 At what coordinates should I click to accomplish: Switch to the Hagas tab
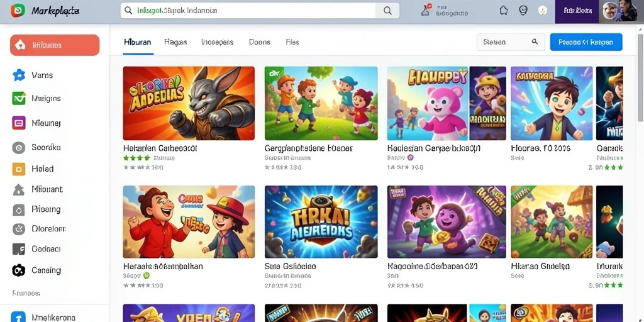[x=176, y=42]
